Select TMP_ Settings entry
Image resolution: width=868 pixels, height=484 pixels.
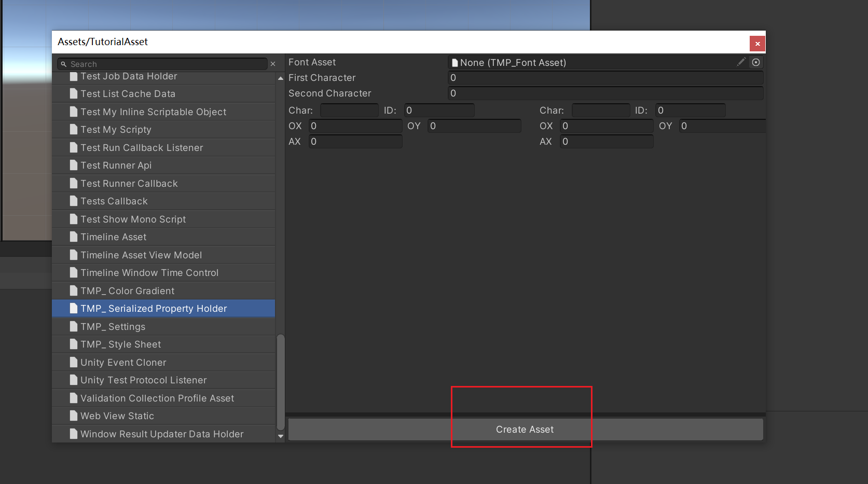(x=163, y=327)
